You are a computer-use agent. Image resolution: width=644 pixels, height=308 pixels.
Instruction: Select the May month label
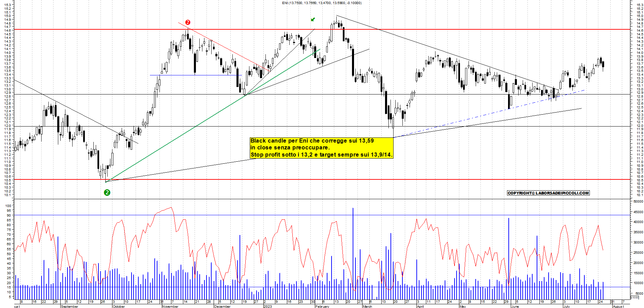coord(462,306)
